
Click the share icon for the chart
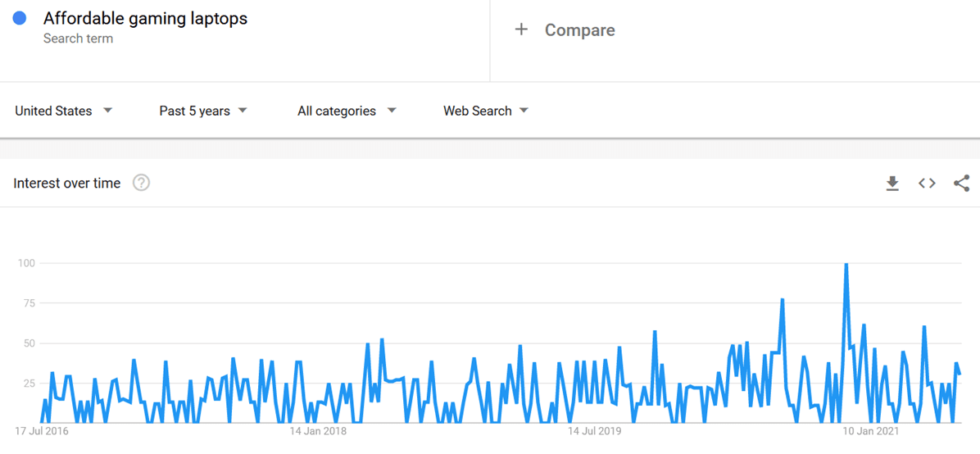click(x=961, y=184)
